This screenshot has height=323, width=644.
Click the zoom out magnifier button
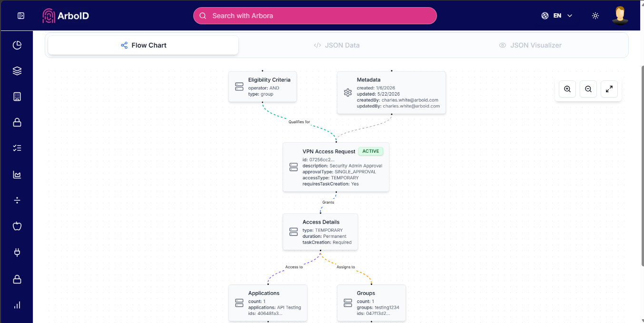pos(588,89)
